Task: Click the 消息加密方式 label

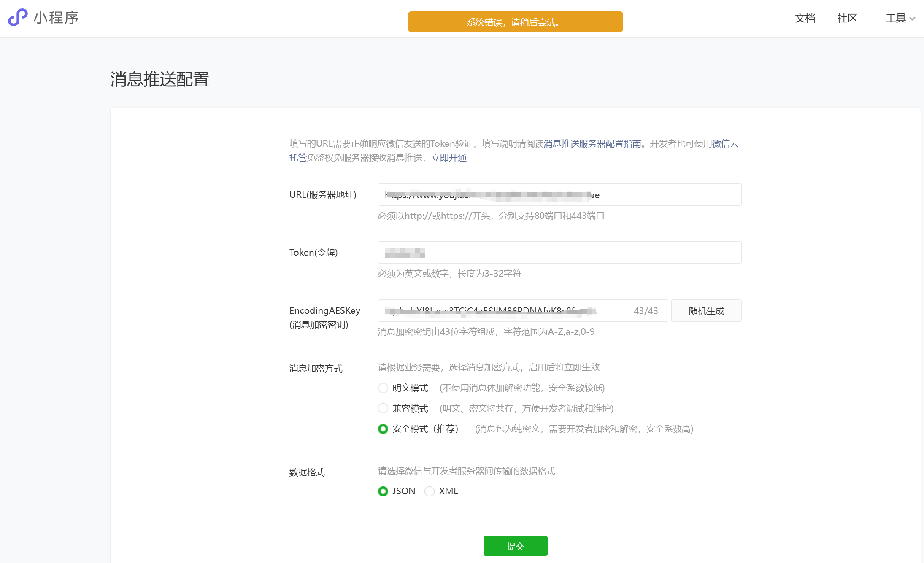Action: pos(316,369)
